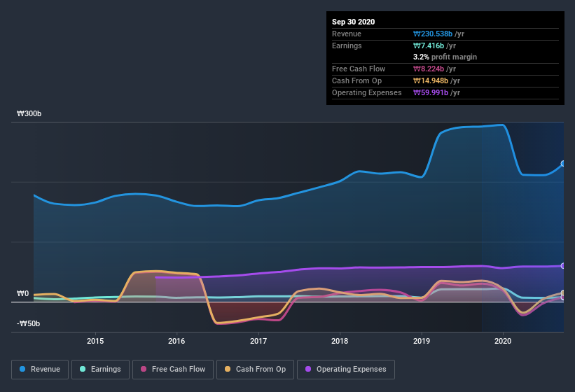Click the ₩7.416b earnings value
The image size is (575, 392).
tap(429, 45)
